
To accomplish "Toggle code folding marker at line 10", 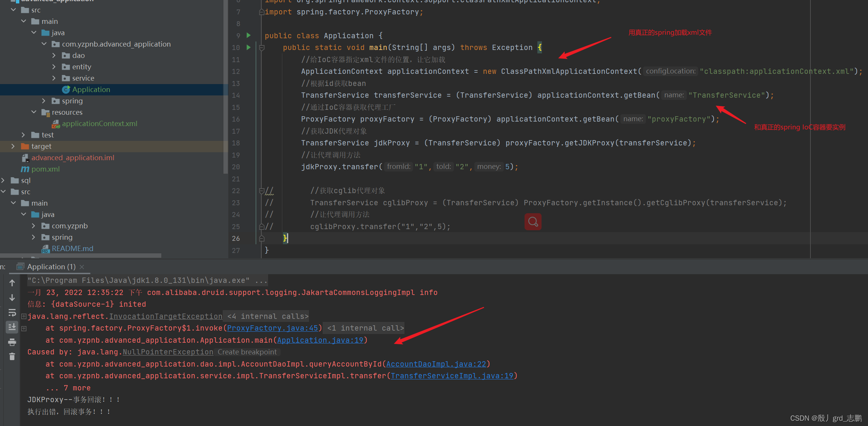I will [261, 48].
